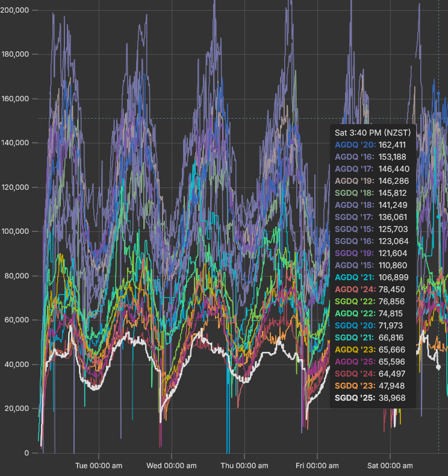Click the 100,000 y-axis label

[15, 231]
